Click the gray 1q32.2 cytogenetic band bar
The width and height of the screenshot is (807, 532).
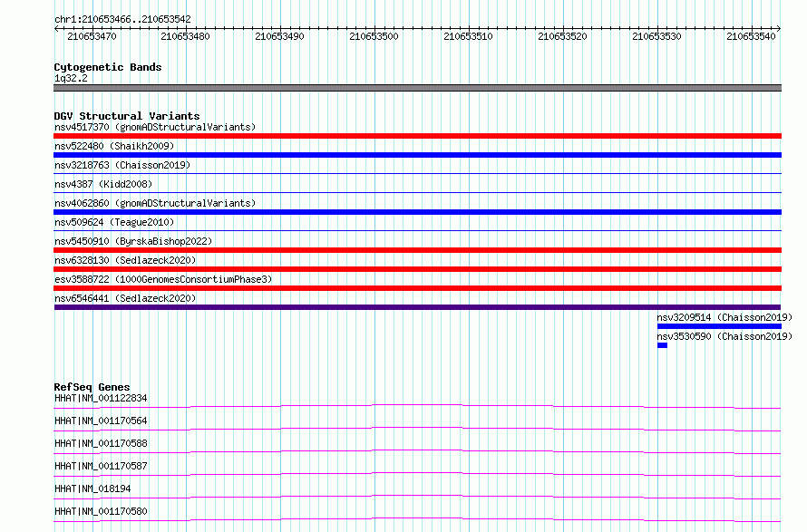click(x=417, y=88)
